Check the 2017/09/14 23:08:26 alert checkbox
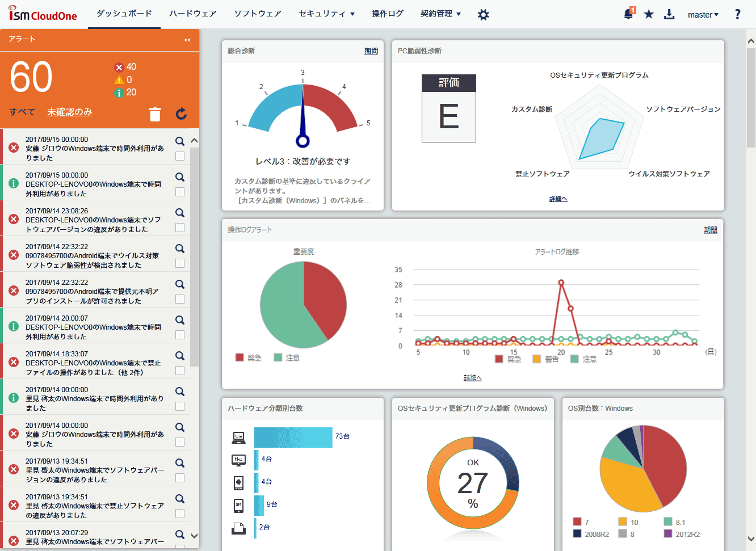Viewport: 756px width, 551px height. click(x=180, y=228)
